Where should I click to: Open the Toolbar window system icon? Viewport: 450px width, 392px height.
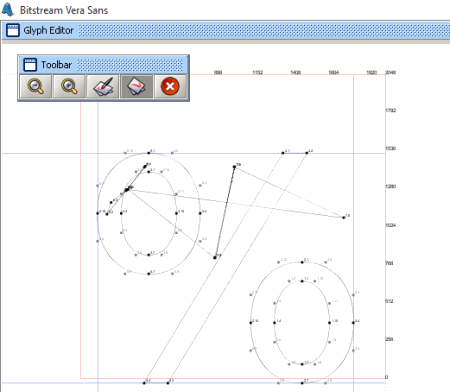point(30,65)
